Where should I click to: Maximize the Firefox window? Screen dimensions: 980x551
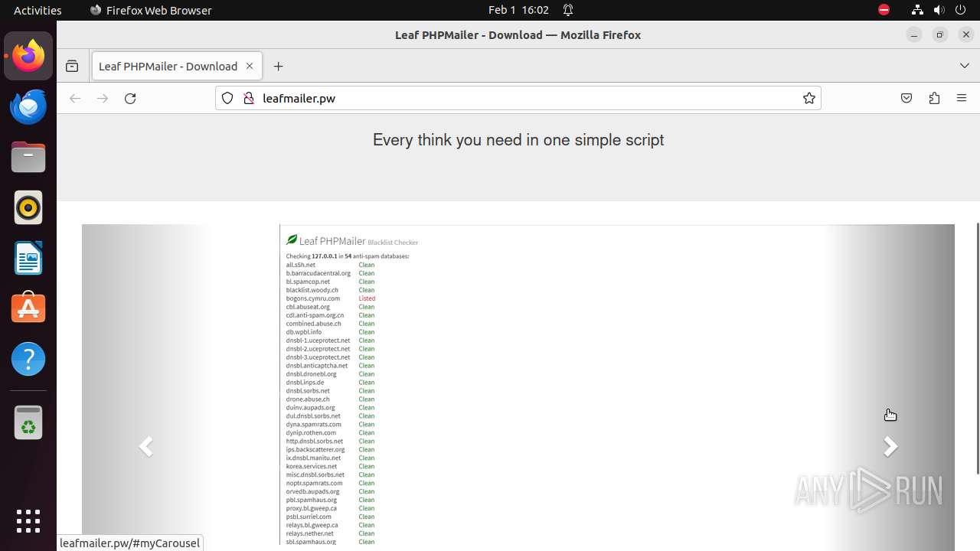click(940, 34)
